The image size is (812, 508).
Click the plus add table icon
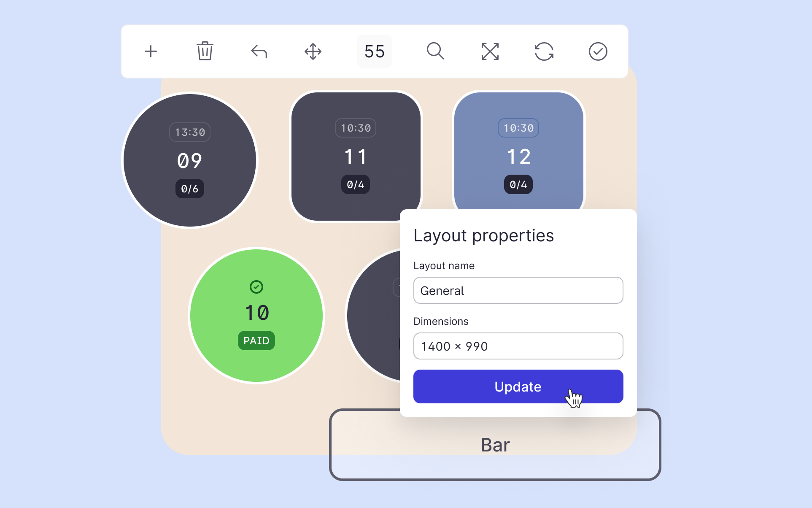[x=151, y=51]
